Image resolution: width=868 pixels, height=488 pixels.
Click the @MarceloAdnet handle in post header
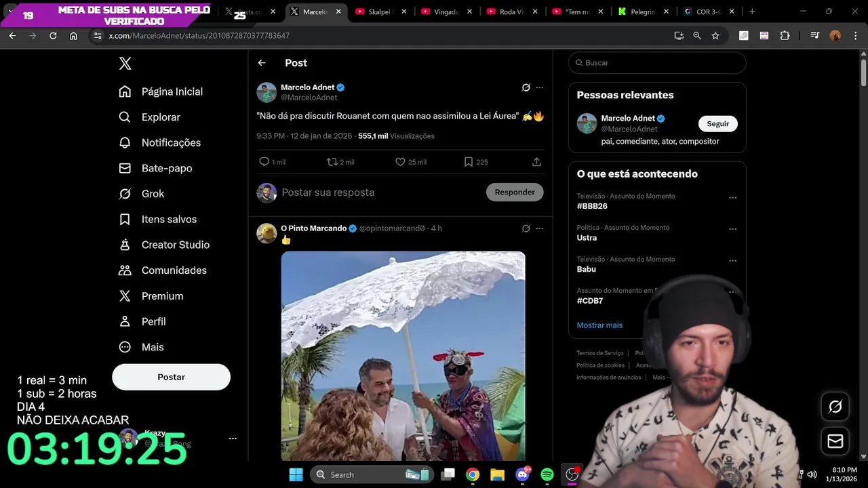pos(309,98)
